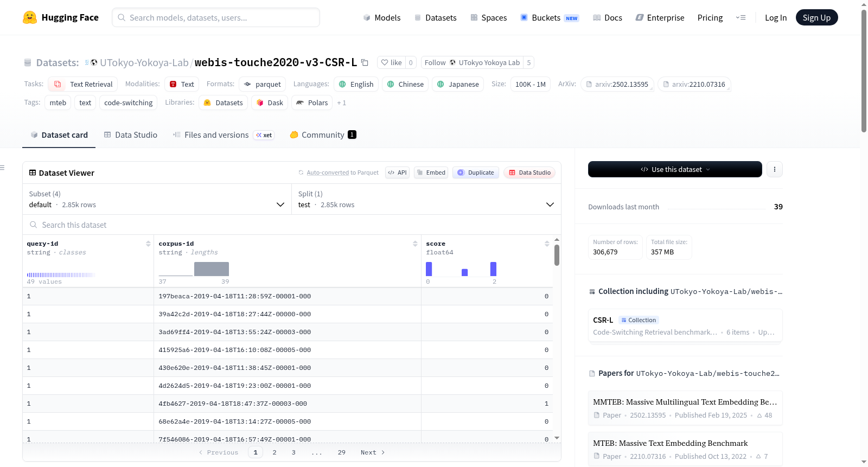Filter by the Japanese language tag
Viewport: 868px width, 467px height.
pos(458,84)
